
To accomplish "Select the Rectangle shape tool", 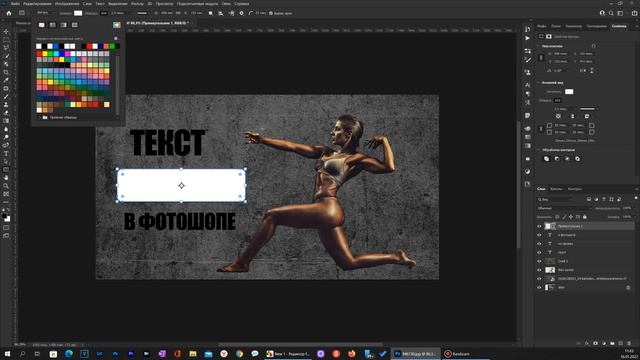I will click(6, 170).
